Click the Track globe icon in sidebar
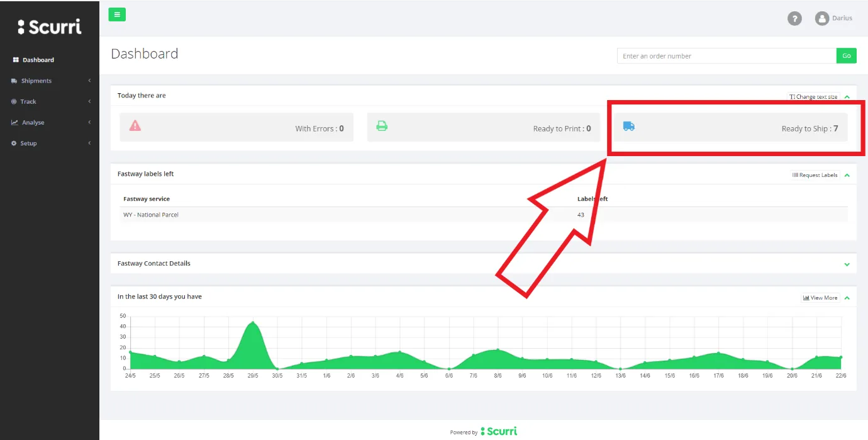The image size is (868, 440). tap(14, 101)
